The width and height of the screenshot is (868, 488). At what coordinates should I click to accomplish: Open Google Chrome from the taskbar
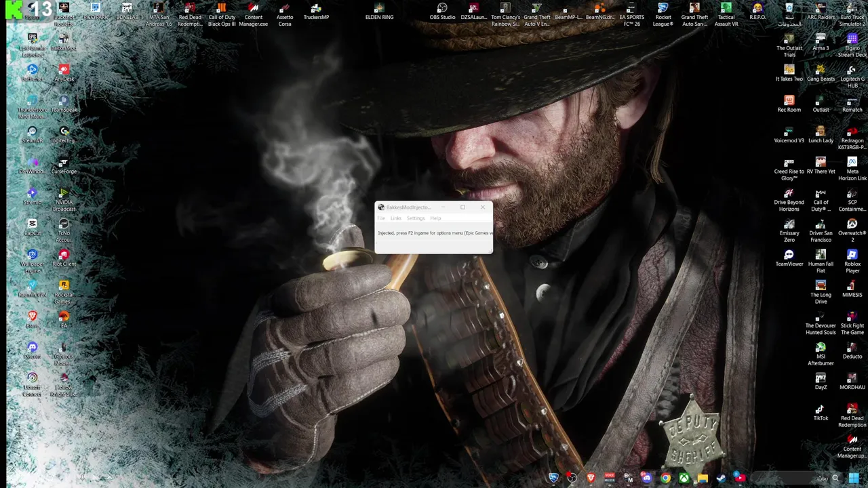[666, 479]
